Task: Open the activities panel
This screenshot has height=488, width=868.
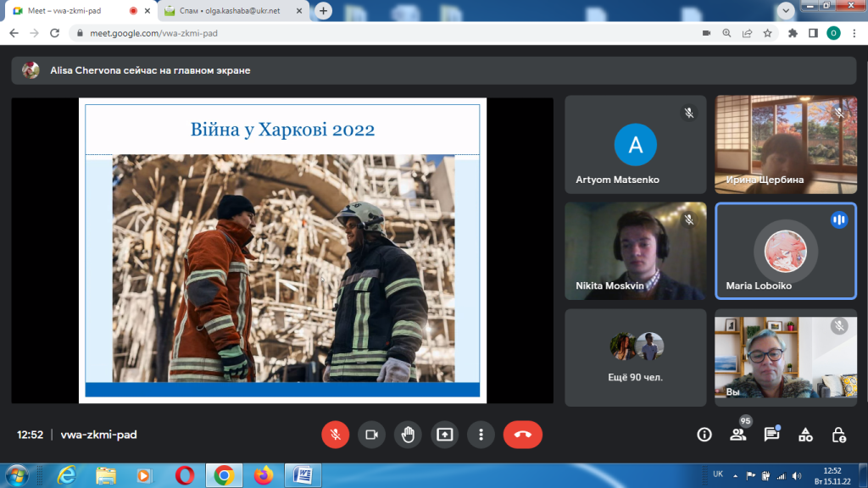Action: tap(805, 435)
